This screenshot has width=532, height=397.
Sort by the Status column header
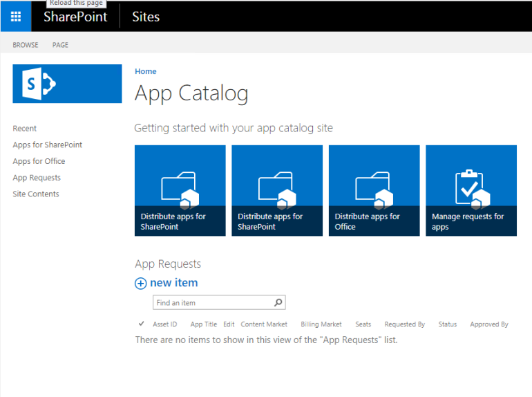pyautogui.click(x=447, y=324)
